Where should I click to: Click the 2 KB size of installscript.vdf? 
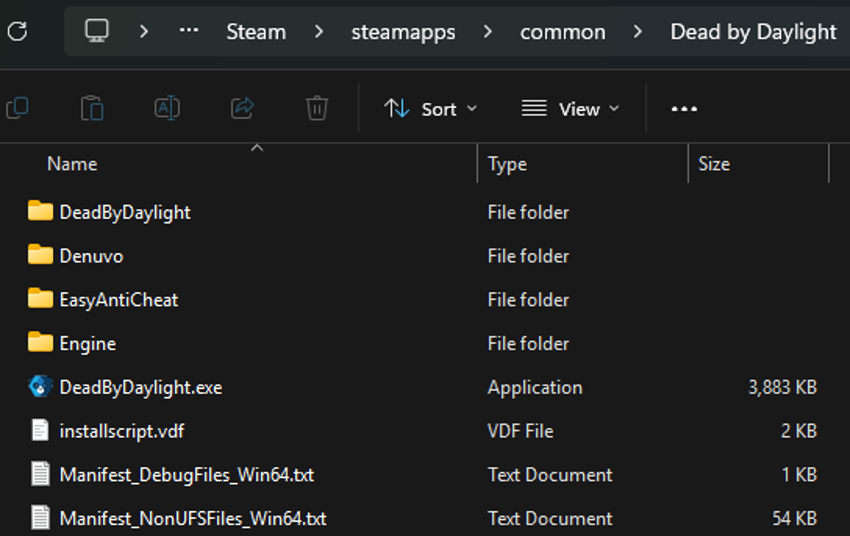pos(799,431)
